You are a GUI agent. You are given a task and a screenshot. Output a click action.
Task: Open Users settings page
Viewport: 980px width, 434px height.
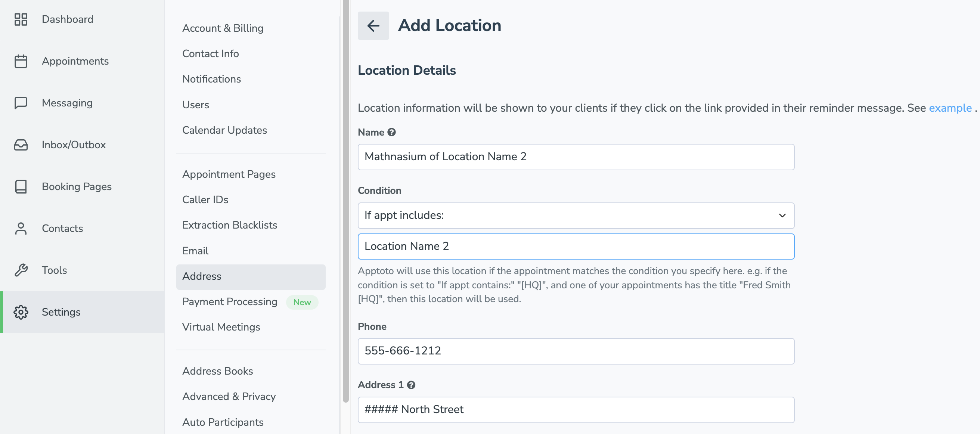point(196,105)
